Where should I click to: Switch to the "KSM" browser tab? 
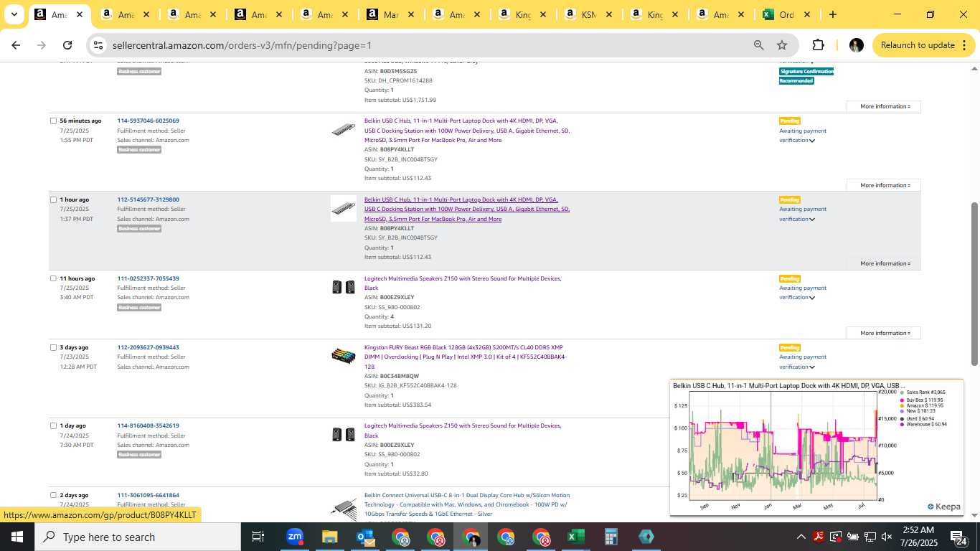[x=588, y=14]
